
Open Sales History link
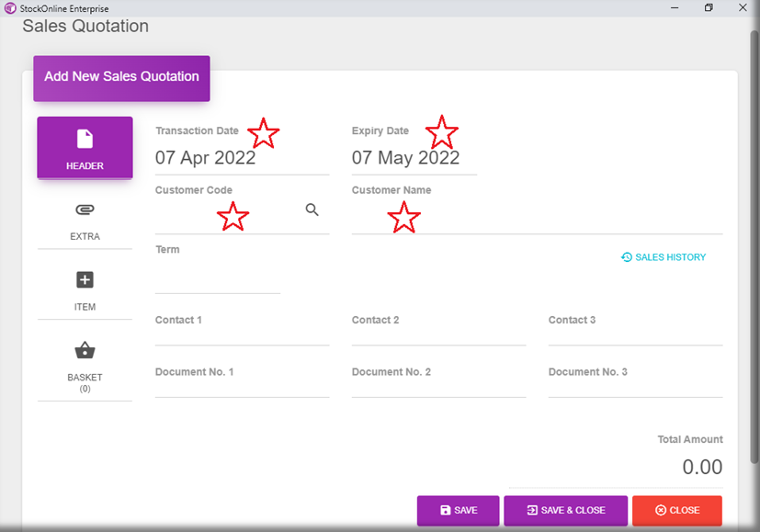(x=664, y=257)
